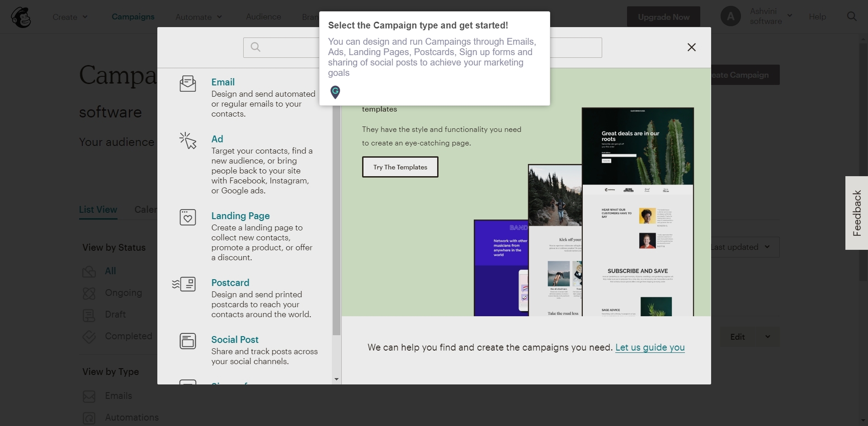Filter by Ongoing status
Image resolution: width=868 pixels, height=426 pixels.
123,293
